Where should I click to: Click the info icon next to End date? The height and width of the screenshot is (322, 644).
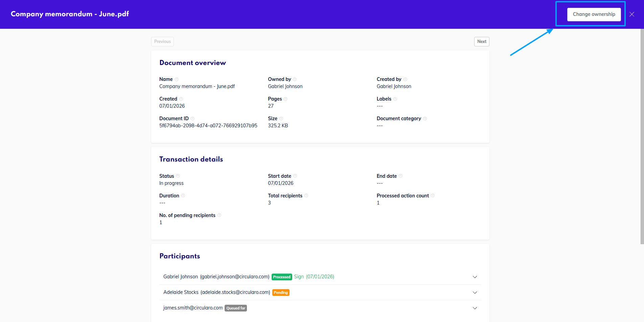pyautogui.click(x=400, y=176)
